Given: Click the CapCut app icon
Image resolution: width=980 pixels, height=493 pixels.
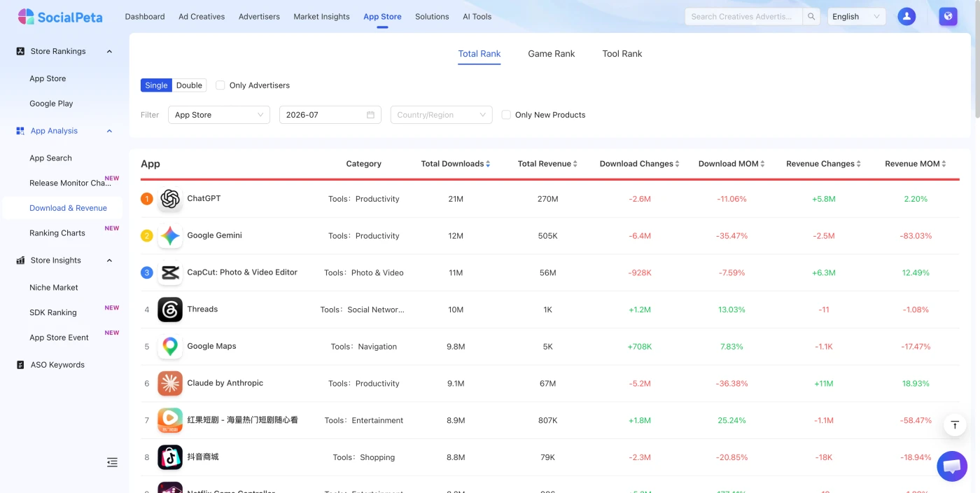Looking at the screenshot, I should tap(170, 273).
